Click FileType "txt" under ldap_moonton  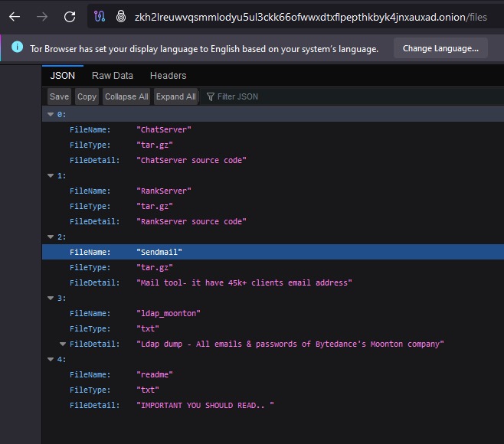tap(148, 328)
